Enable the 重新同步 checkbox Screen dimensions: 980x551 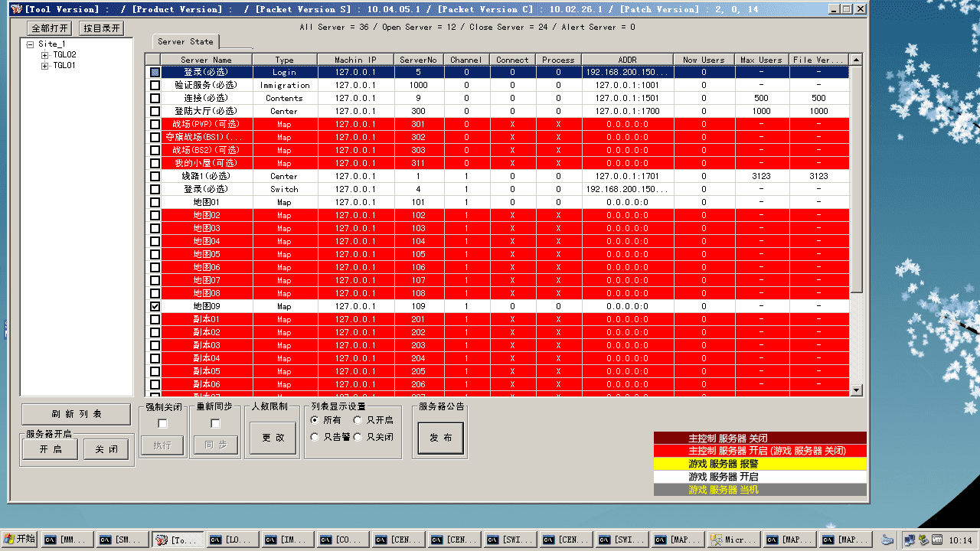pyautogui.click(x=215, y=423)
